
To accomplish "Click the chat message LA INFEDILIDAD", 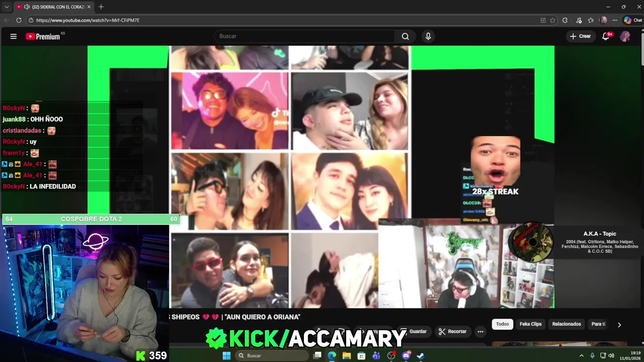I will [x=53, y=187].
